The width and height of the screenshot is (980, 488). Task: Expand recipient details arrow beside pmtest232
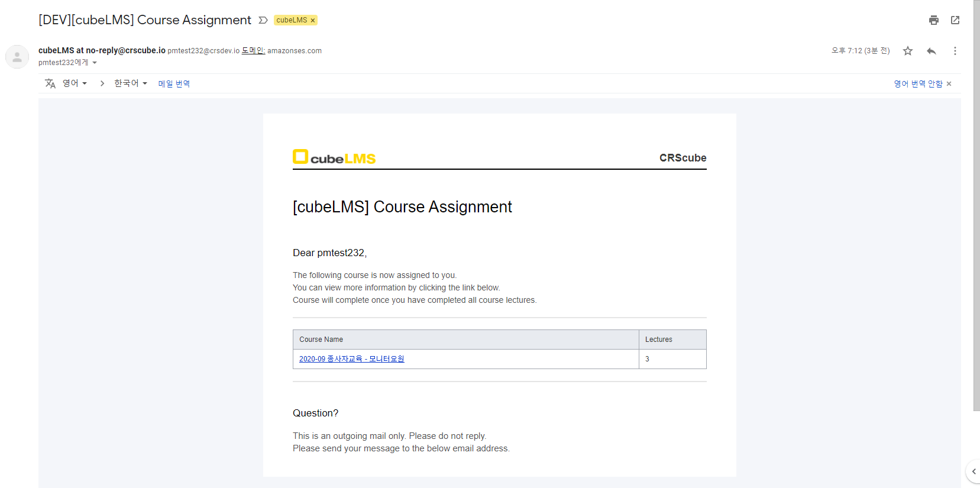(x=95, y=63)
